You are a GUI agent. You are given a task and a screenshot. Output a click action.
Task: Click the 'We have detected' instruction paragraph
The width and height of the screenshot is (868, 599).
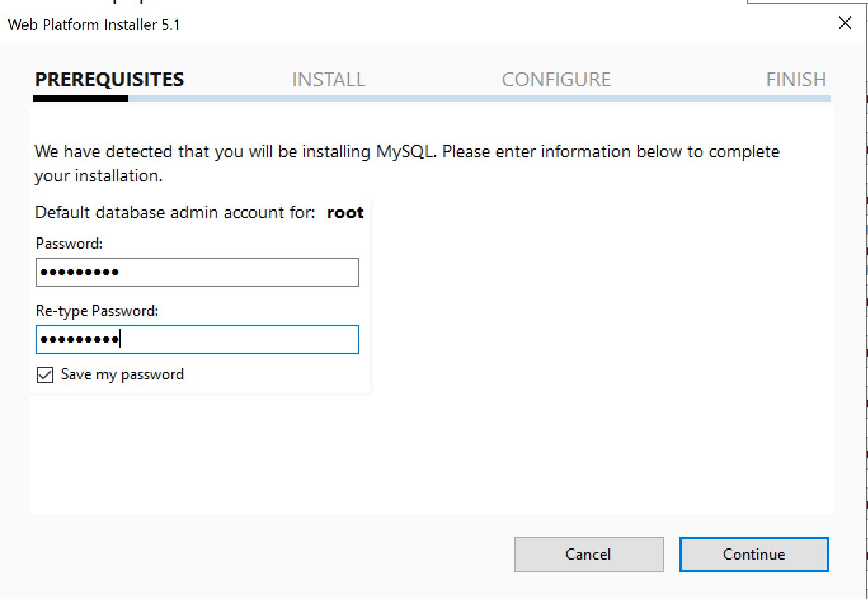pos(407,164)
